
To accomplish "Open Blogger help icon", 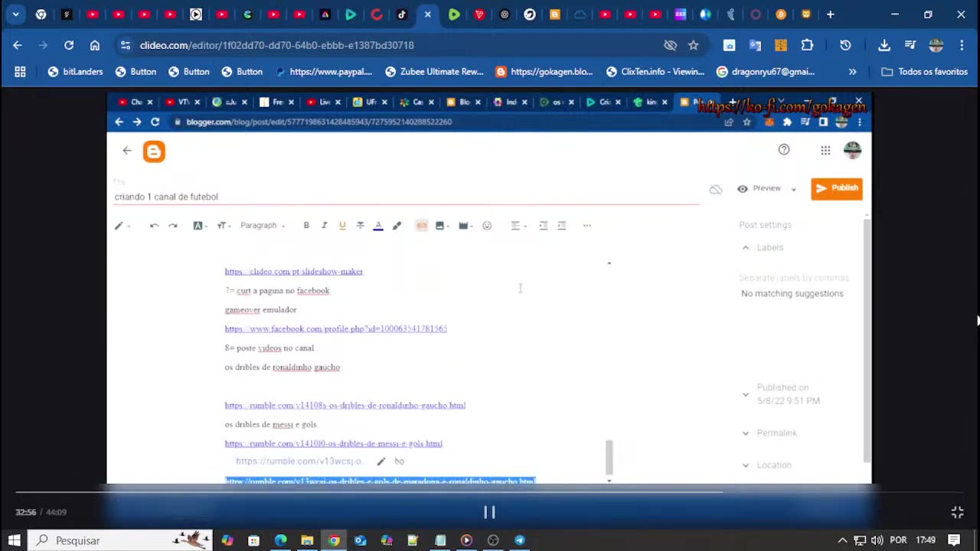I will tap(784, 150).
